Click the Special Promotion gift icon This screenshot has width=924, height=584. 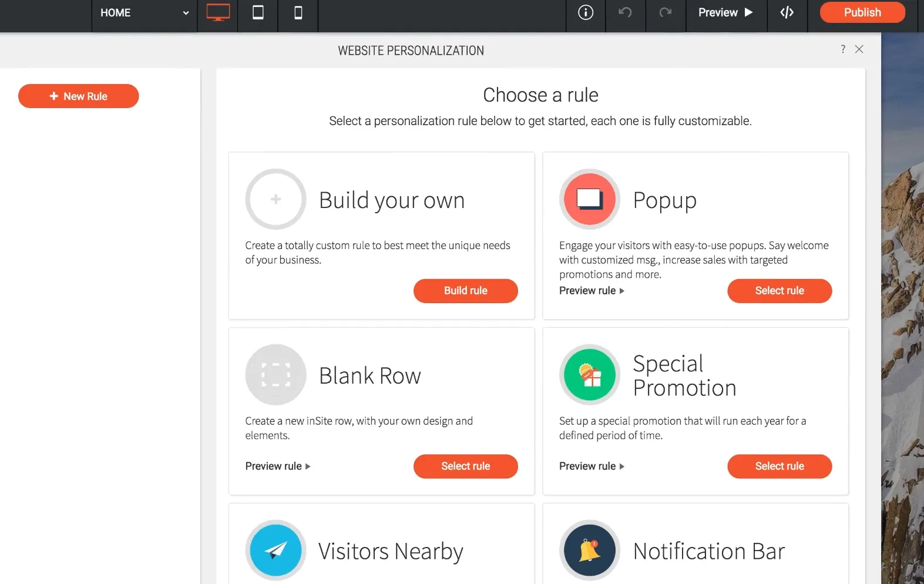click(590, 375)
